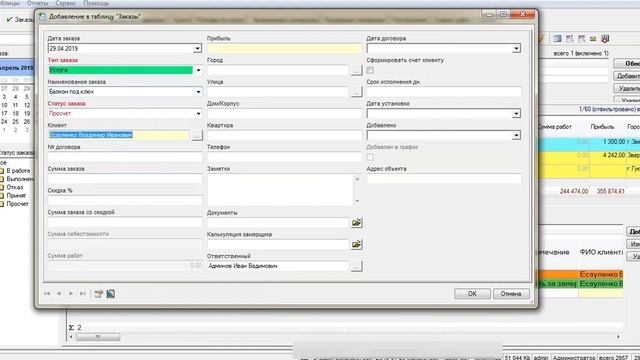This screenshot has width=640, height=360.
Task: Click the Отмена button
Action: pyautogui.click(x=511, y=293)
